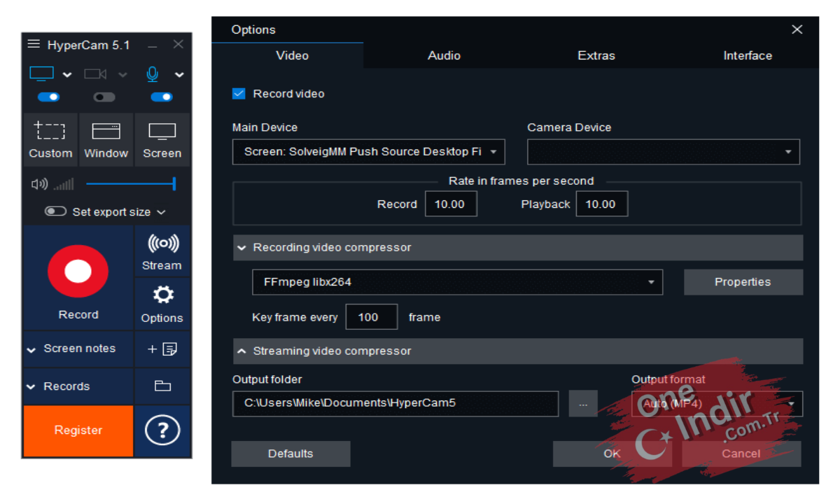Open Options via the gear icon
The image size is (840, 504).
162,304
